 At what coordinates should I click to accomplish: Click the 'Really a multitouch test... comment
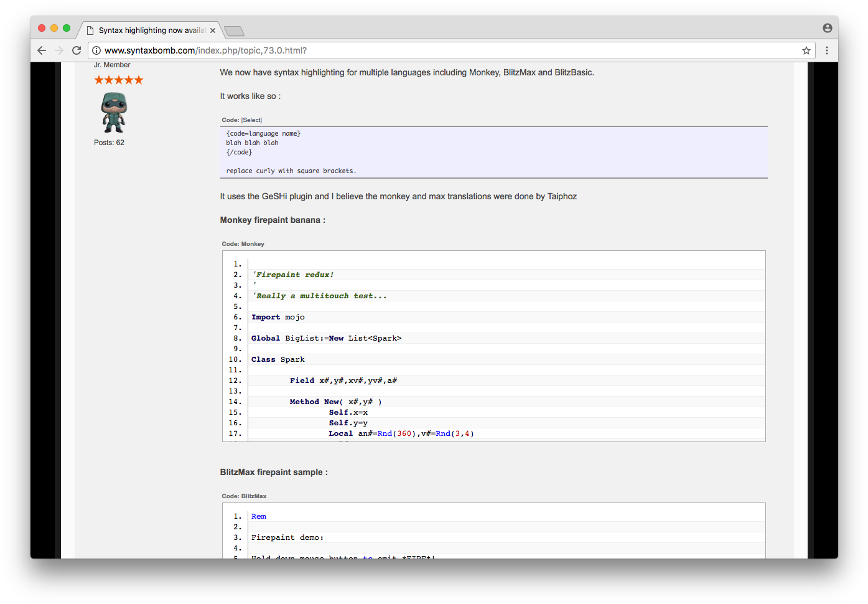coord(319,296)
